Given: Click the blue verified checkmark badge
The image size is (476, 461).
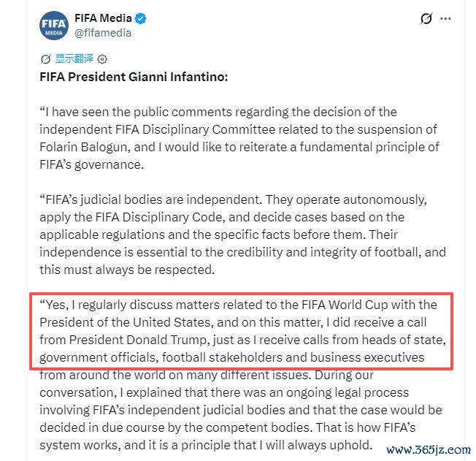Looking at the screenshot, I should (140, 18).
